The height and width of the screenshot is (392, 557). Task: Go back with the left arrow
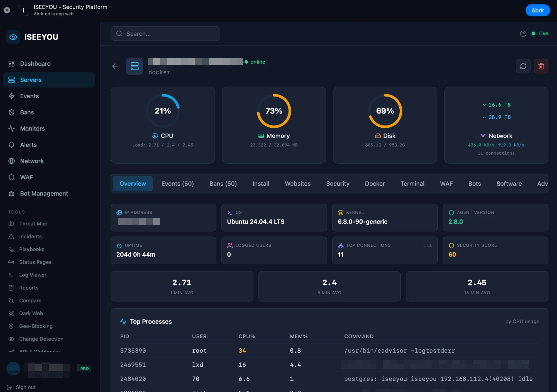tap(115, 66)
